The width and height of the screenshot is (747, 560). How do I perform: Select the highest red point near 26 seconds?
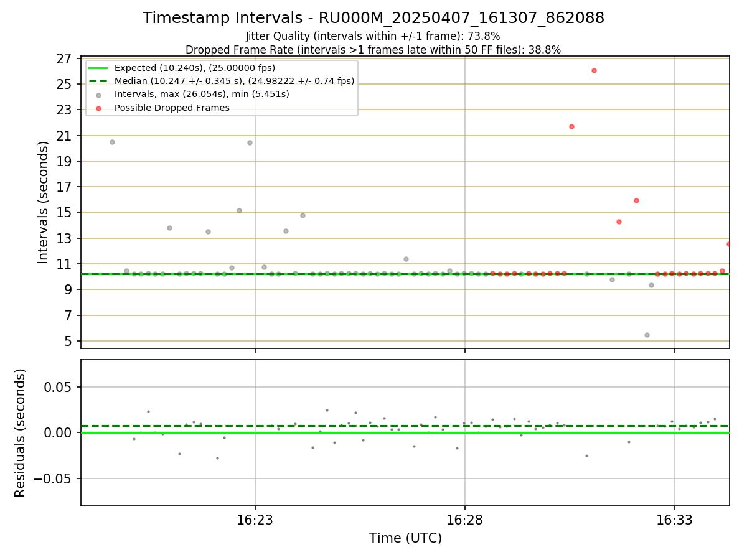pyautogui.click(x=594, y=70)
